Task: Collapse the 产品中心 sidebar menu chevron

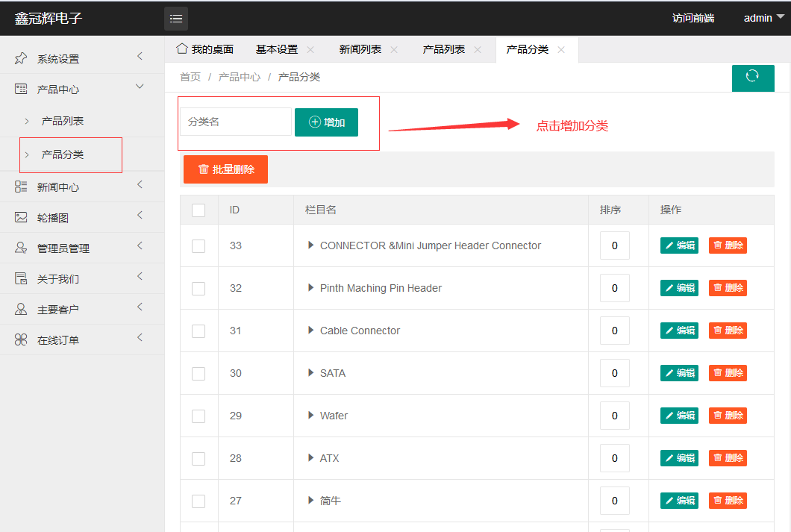Action: (140, 87)
